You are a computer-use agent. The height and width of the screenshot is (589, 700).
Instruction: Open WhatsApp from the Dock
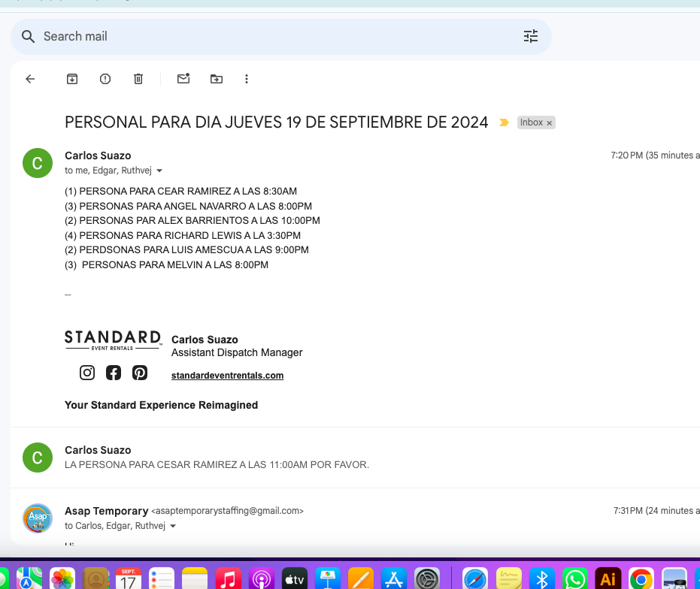click(575, 578)
